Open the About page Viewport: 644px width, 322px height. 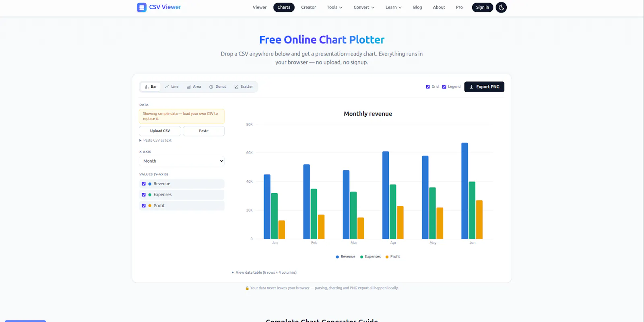coord(439,7)
